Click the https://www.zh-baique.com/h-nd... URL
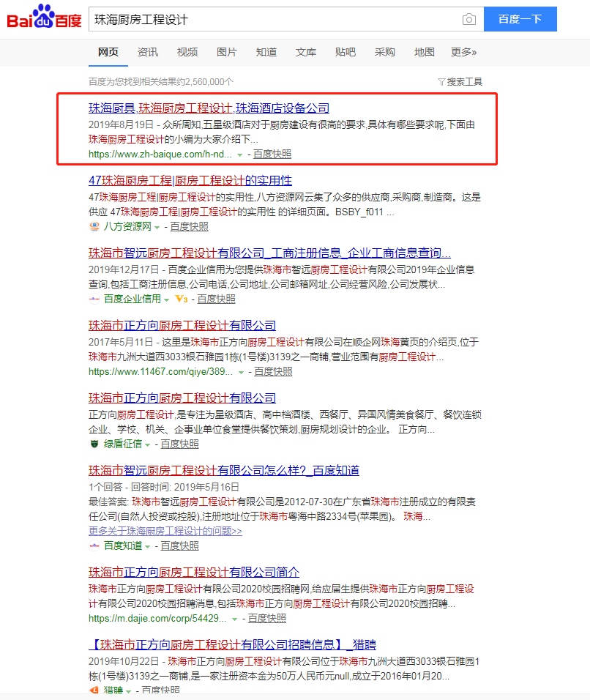590x700 pixels. click(x=160, y=154)
